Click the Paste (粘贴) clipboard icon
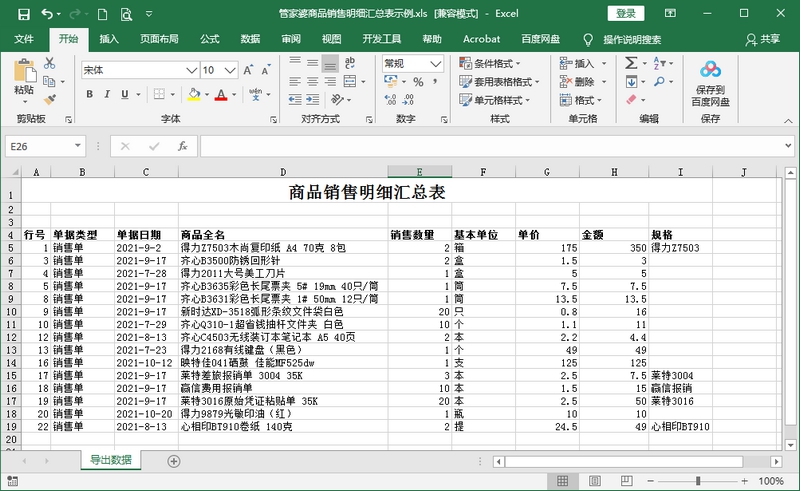This screenshot has width=800, height=491. (24, 71)
